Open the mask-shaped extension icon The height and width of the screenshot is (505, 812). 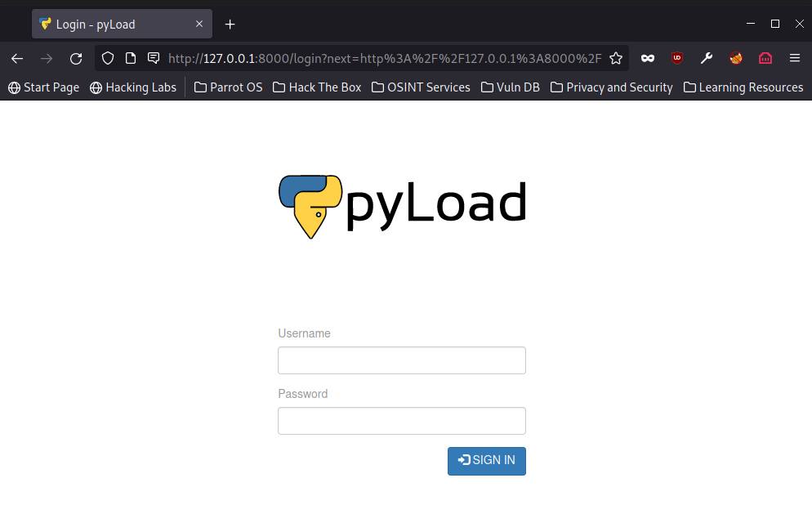(x=647, y=59)
